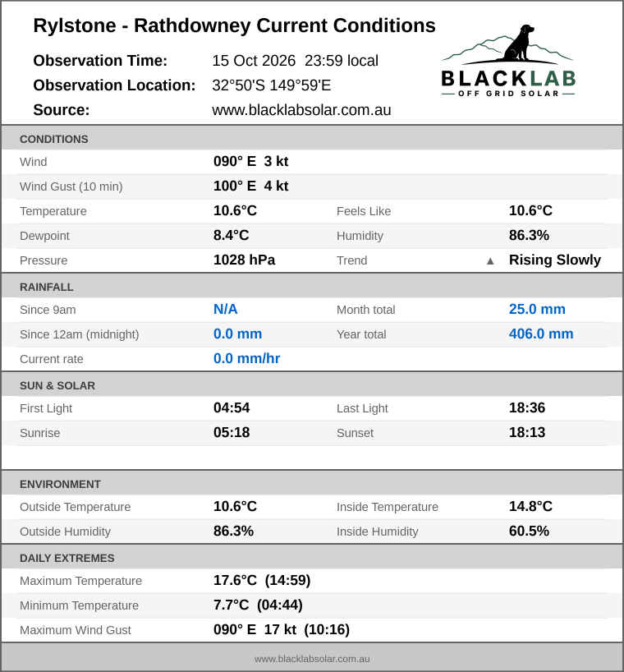Click the Since 9am N/A value
The width and height of the screenshot is (624, 672).
coord(225,310)
